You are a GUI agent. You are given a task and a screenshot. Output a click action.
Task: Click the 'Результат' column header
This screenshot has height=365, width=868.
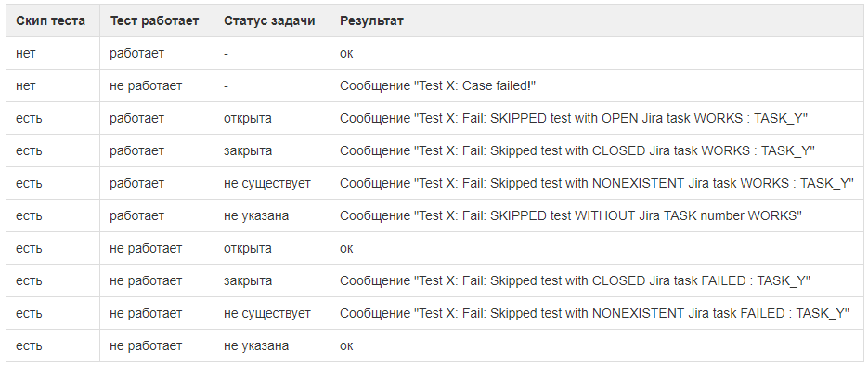(x=371, y=21)
